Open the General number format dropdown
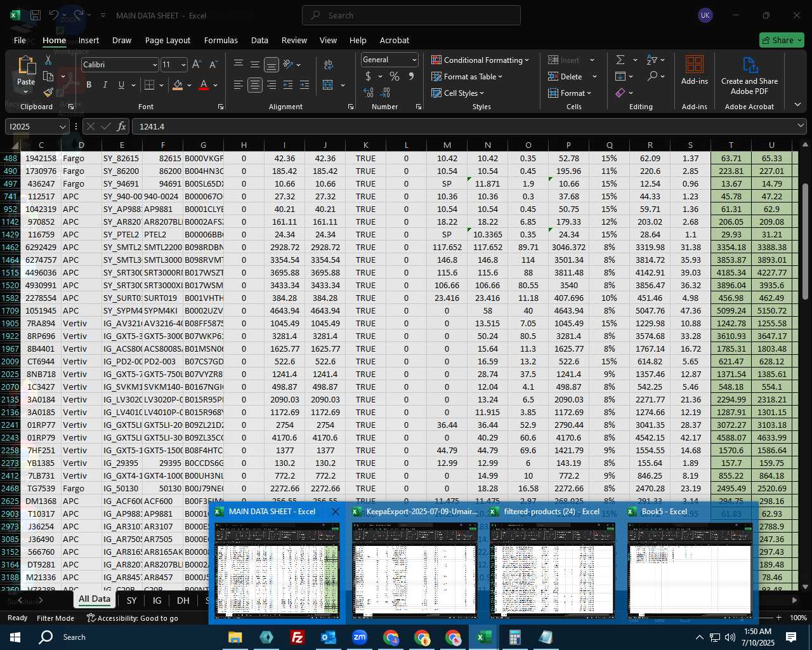Viewport: 812px width, 650px height. coord(414,60)
